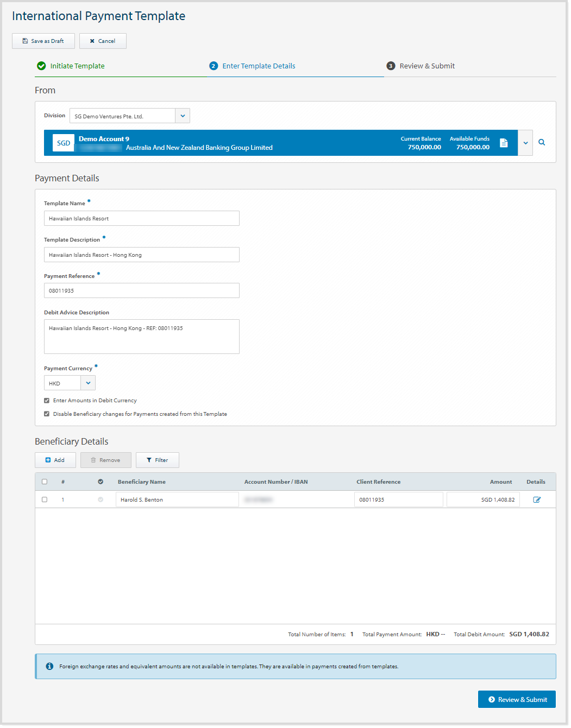Click the magnifying glass account search icon

(542, 142)
